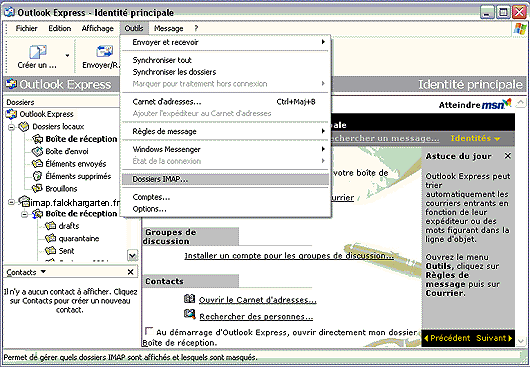This screenshot has height=367, width=530.
Task: Click the Brouillons folder icon
Action: pyautogui.click(x=37, y=189)
